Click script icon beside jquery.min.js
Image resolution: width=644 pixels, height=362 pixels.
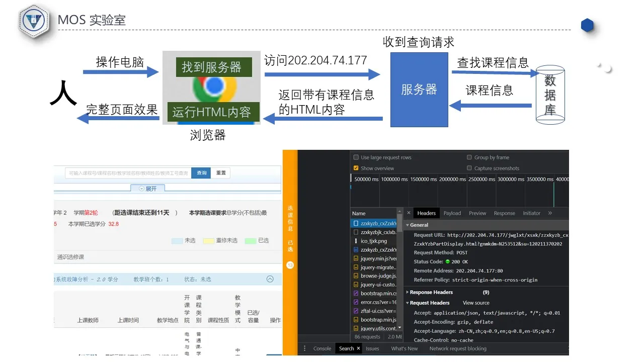(355, 258)
